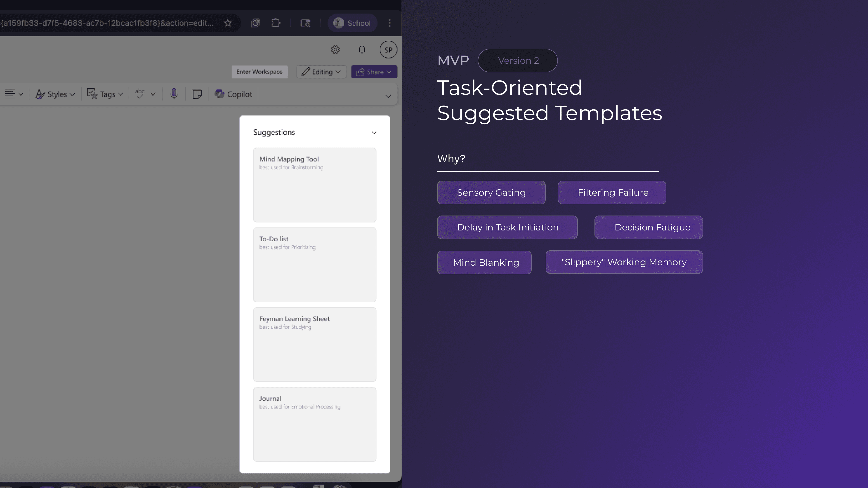Image resolution: width=868 pixels, height=488 pixels.
Task: Open Copilot from the toolbar
Action: (x=233, y=94)
